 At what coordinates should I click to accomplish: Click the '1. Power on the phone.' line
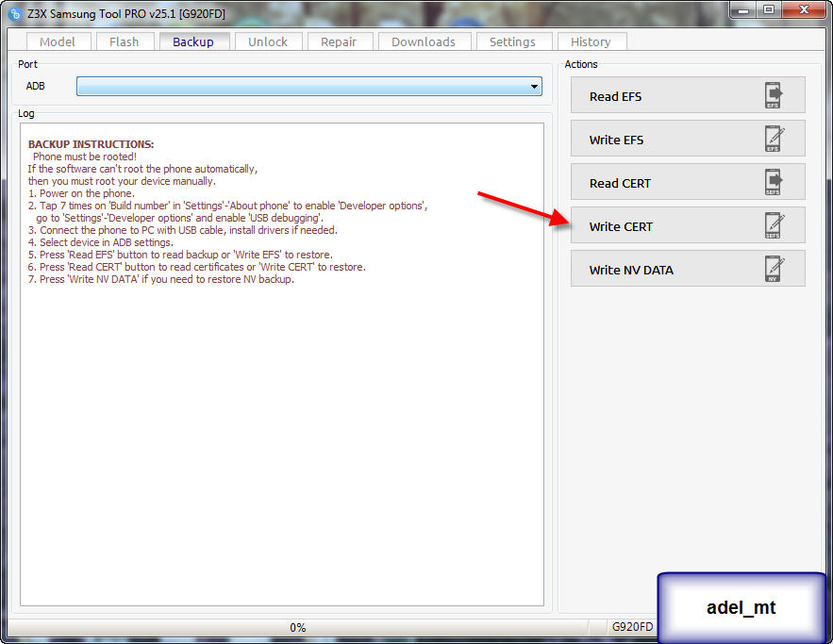(x=81, y=193)
